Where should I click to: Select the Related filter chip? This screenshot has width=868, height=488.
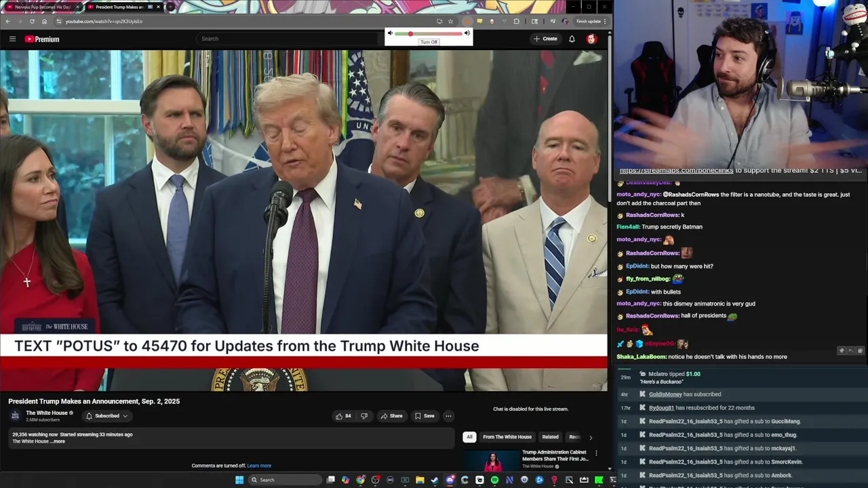pyautogui.click(x=550, y=437)
